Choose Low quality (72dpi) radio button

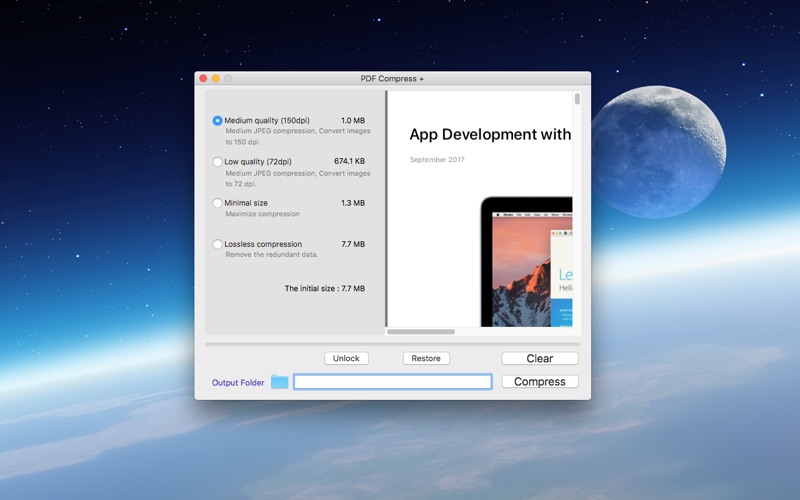coord(217,162)
